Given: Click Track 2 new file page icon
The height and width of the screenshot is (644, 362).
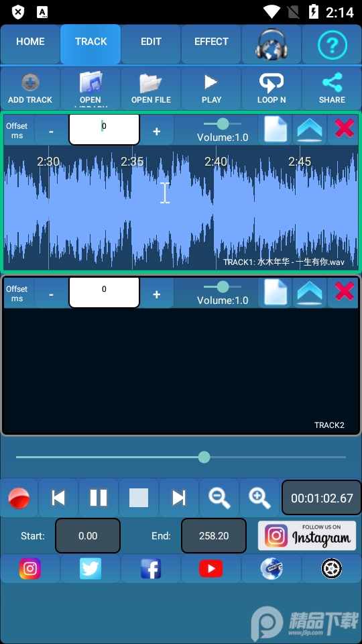Looking at the screenshot, I should pos(275,293).
